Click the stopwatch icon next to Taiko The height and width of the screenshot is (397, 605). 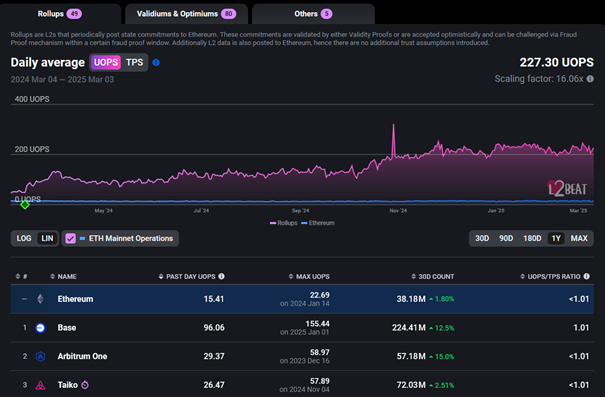85,385
